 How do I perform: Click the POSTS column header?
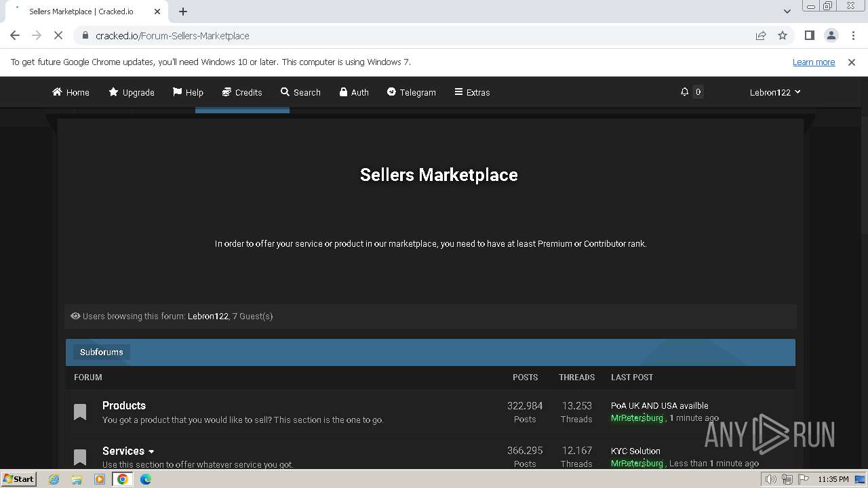pyautogui.click(x=525, y=378)
